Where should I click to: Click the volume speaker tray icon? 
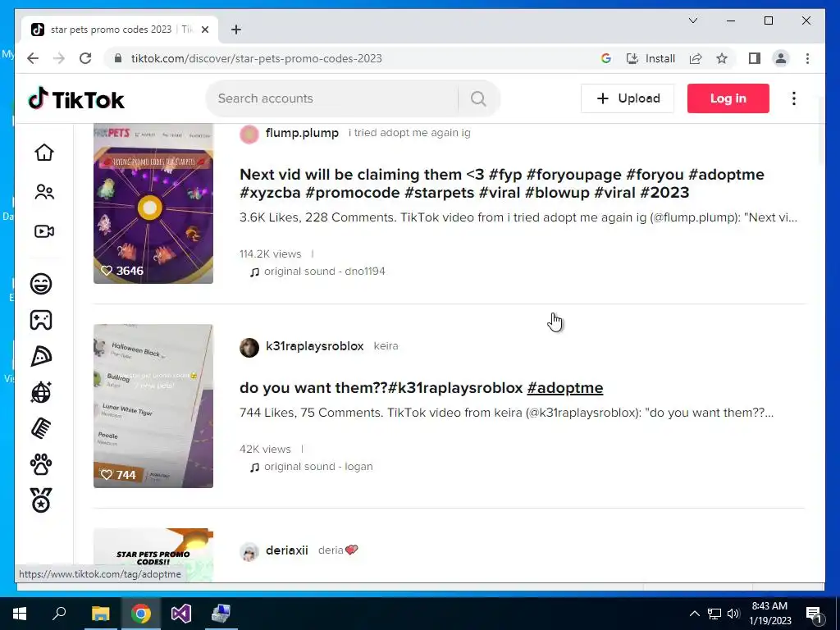pos(733,614)
